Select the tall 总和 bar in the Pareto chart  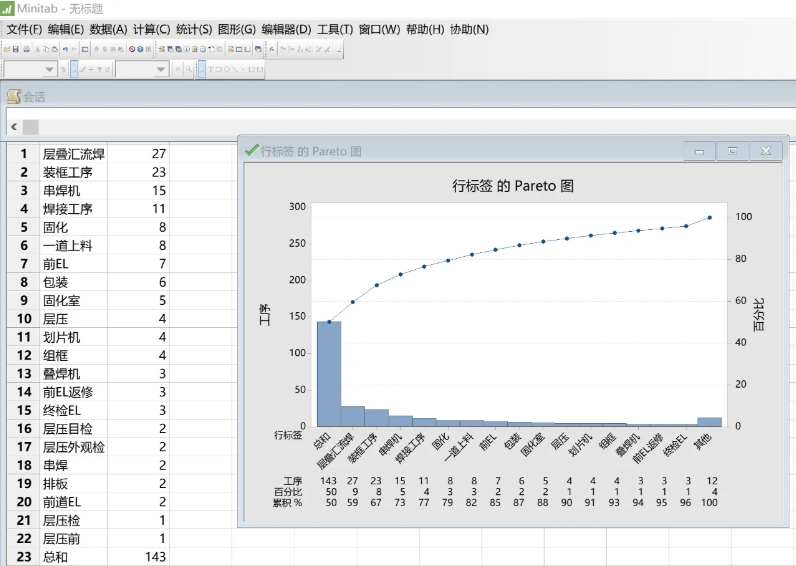pos(329,374)
